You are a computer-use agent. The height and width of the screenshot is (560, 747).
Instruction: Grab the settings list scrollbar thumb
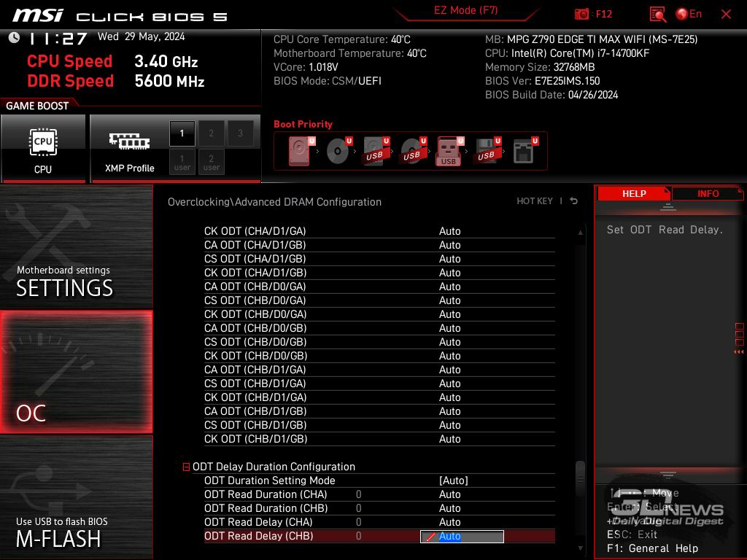580,478
